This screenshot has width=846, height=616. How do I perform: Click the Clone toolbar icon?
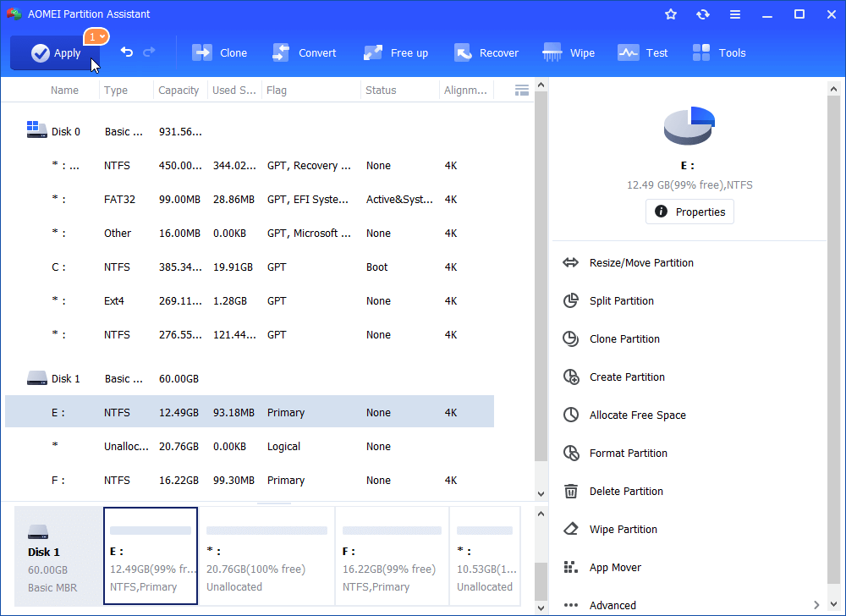pyautogui.click(x=202, y=52)
